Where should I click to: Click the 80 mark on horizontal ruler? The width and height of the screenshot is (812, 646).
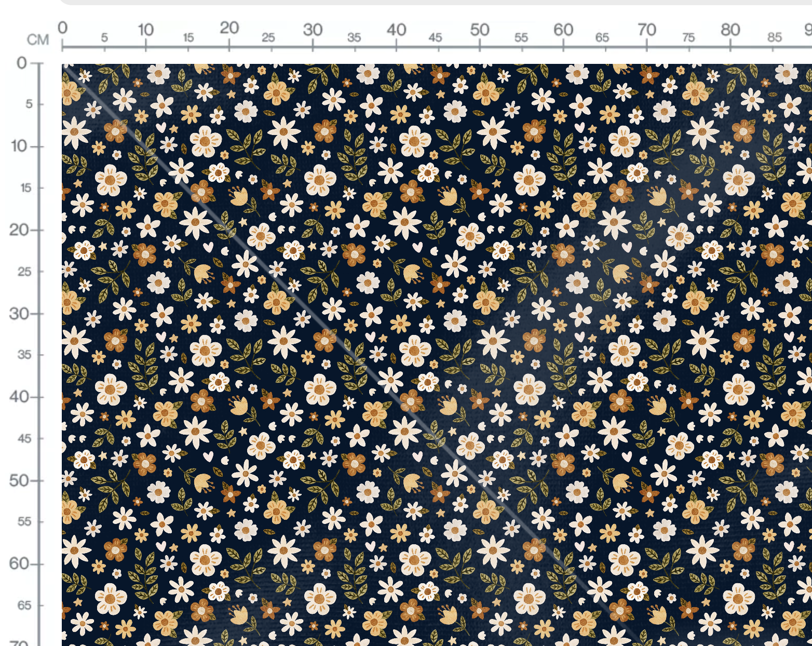pos(730,30)
